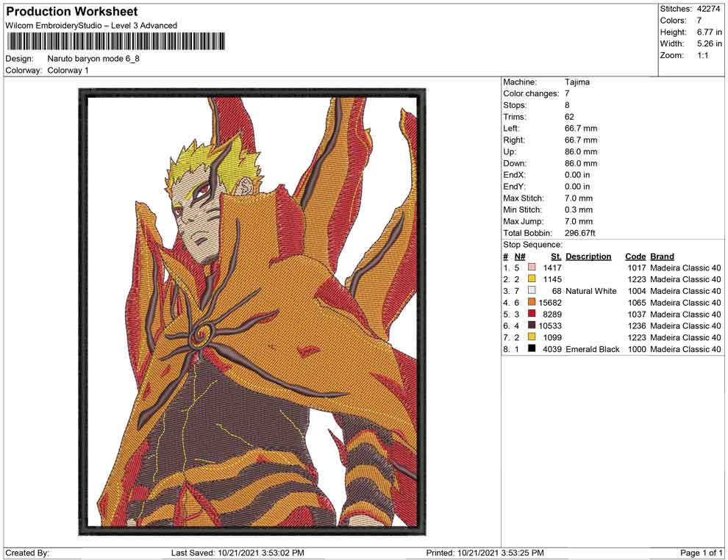Click the barcode under the worksheet title
The width and height of the screenshot is (728, 560).
pos(115,41)
